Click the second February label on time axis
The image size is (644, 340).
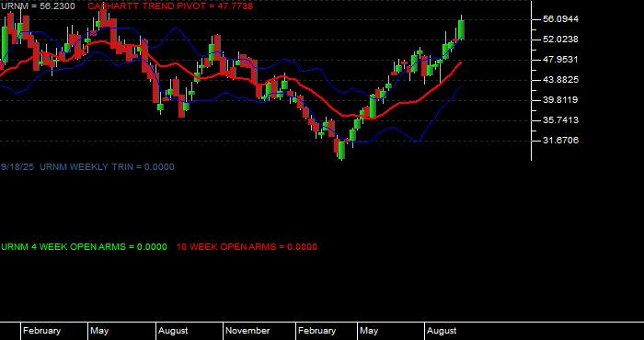tap(316, 331)
